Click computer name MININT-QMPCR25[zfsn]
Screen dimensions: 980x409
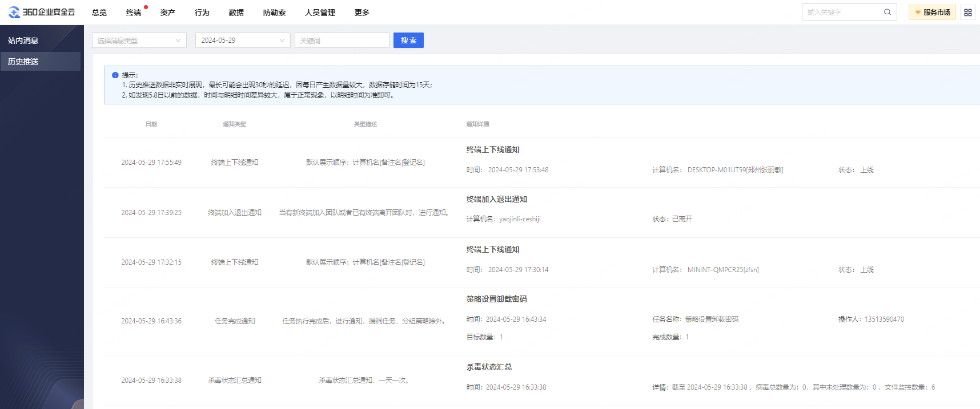coord(723,270)
